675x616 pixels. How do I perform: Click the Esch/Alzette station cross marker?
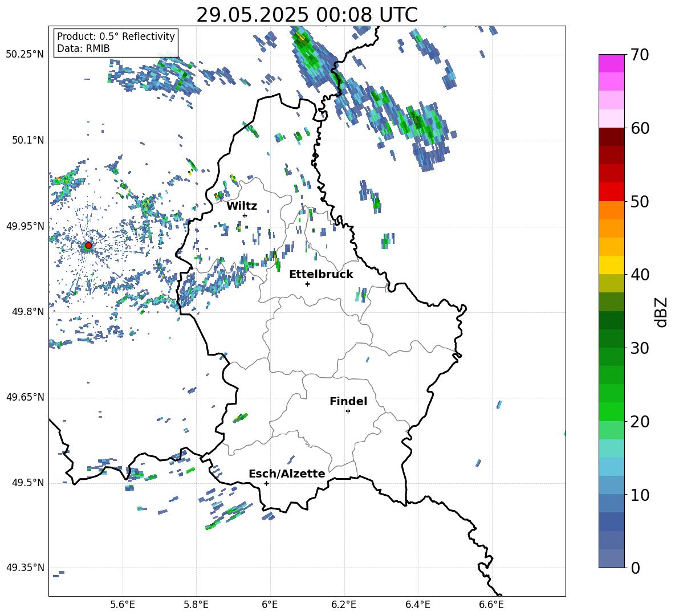266,483
